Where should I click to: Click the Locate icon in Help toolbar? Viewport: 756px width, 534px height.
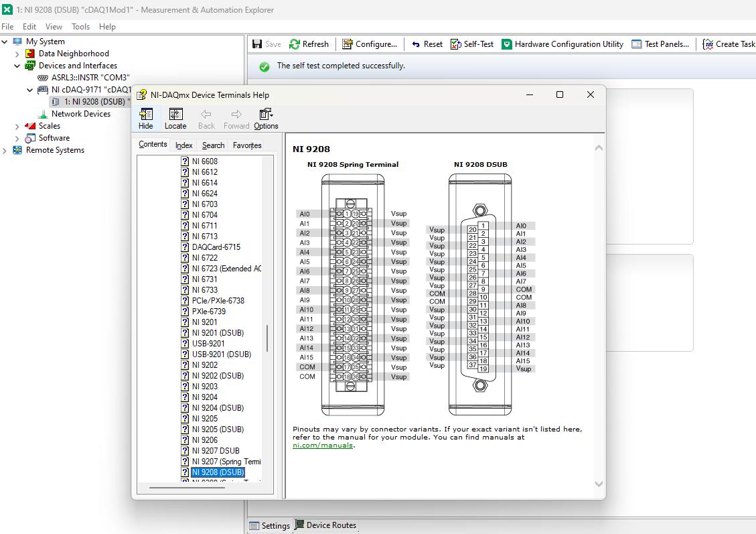point(175,115)
